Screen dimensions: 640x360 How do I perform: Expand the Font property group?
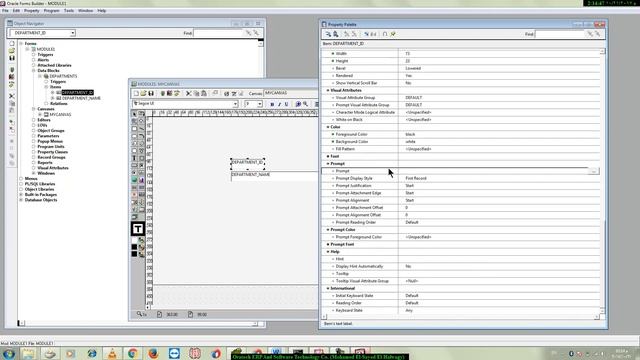pos(328,156)
